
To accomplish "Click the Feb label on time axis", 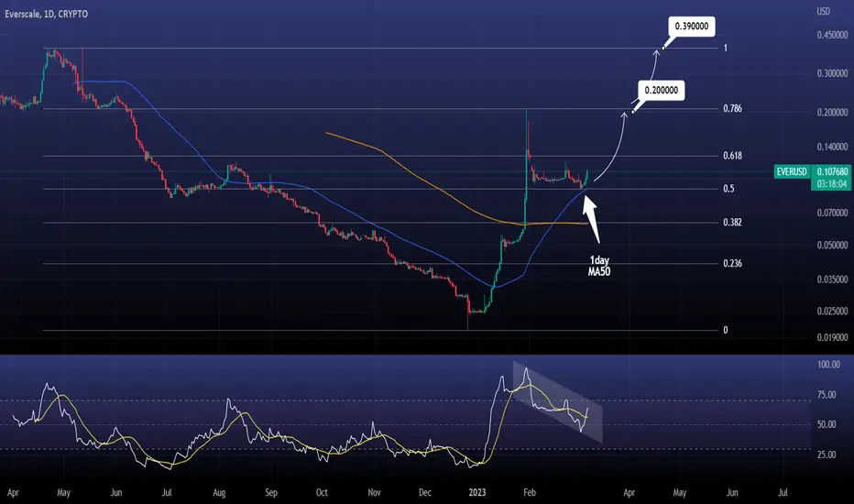I will 530,493.
